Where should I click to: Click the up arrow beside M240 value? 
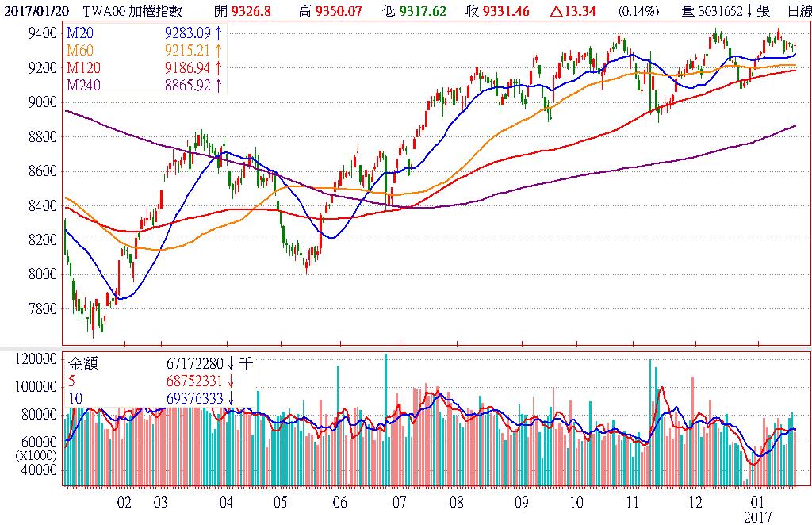click(218, 85)
